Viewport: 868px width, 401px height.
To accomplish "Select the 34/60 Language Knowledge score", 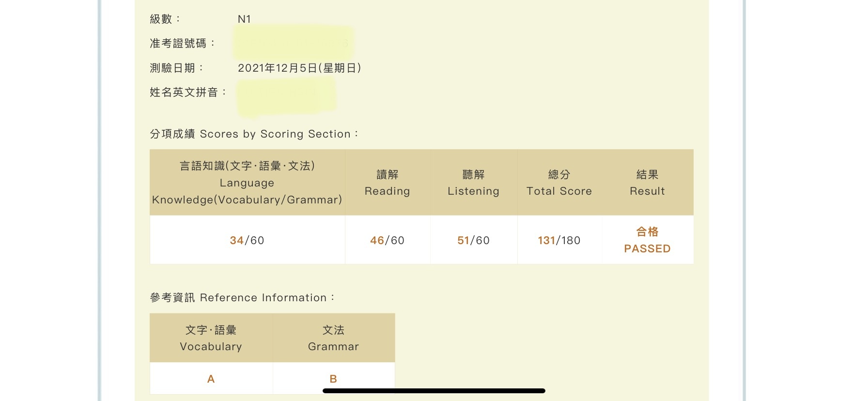I will pos(247,240).
